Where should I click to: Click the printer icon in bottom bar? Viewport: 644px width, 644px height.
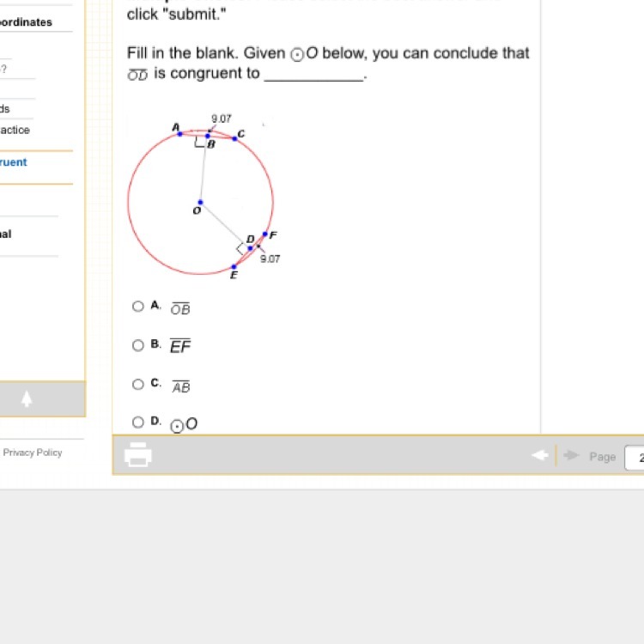click(x=138, y=454)
